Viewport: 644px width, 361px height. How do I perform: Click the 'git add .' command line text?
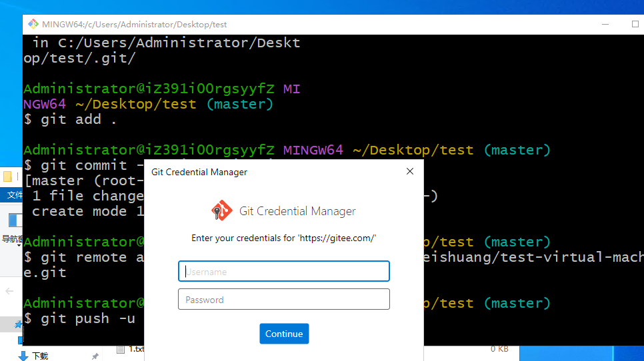[x=70, y=119]
